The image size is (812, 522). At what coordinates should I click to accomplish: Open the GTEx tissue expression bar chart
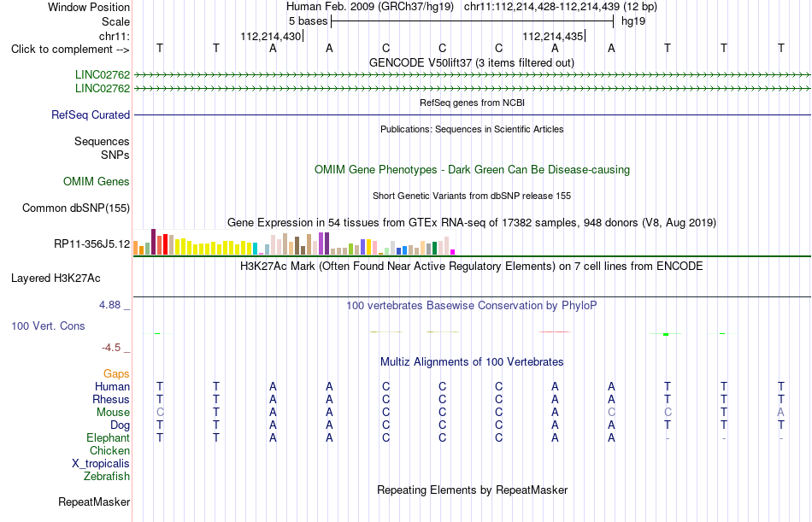pyautogui.click(x=294, y=242)
